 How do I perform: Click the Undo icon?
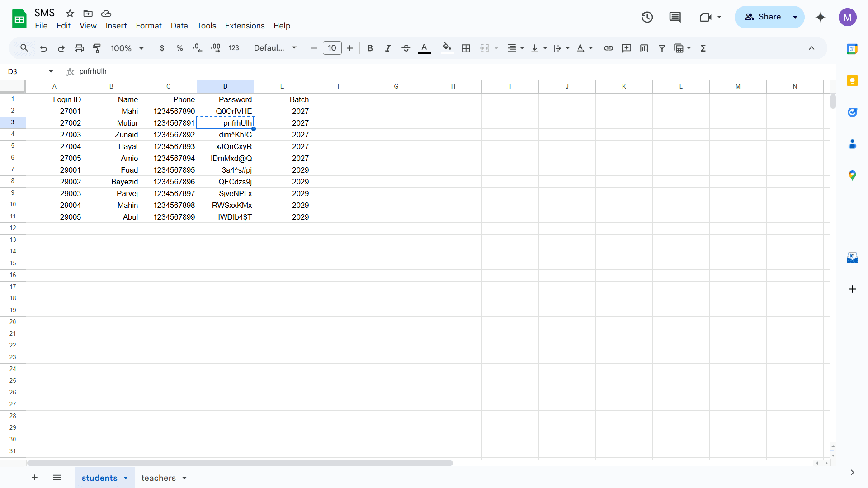pos(43,48)
